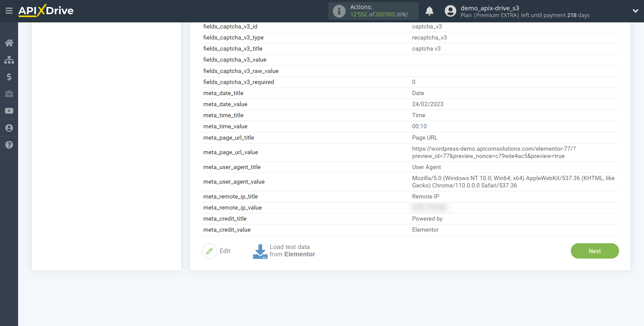The height and width of the screenshot is (326, 644).
Task: Open notifications bell
Action: (429, 11)
